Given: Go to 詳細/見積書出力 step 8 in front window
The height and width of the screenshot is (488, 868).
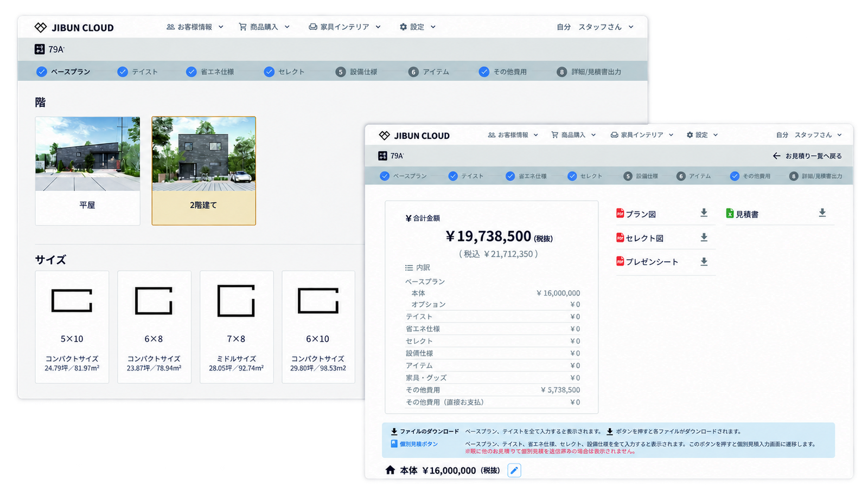Looking at the screenshot, I should (x=816, y=176).
